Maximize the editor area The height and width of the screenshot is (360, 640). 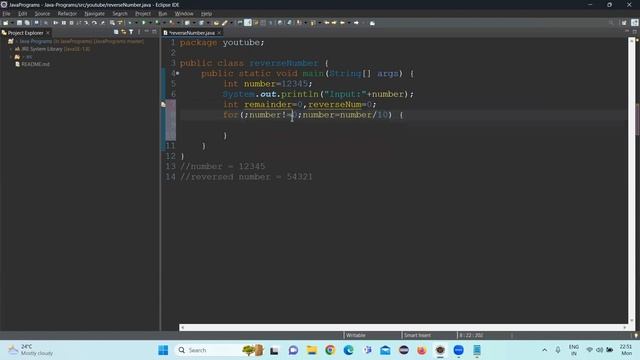tap(635, 32)
